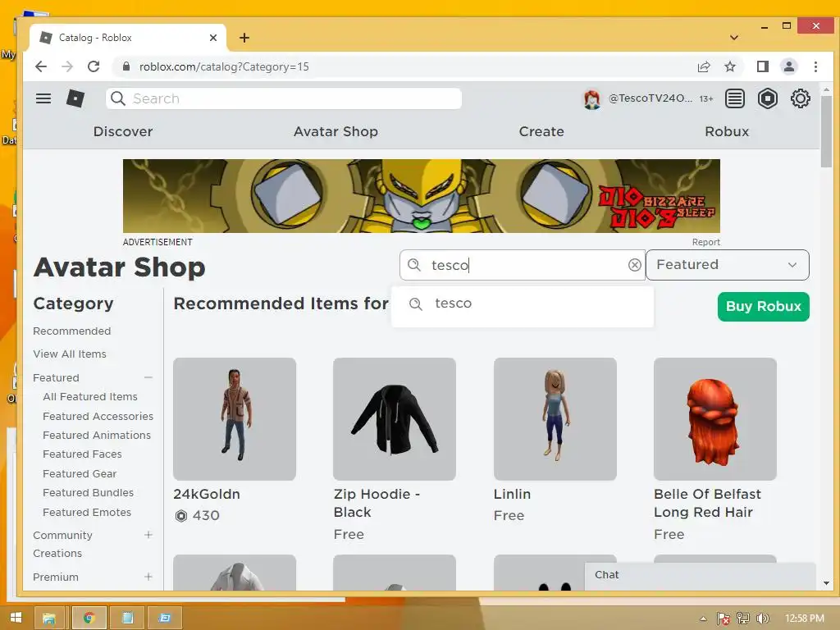Open the TescoTV avatar profile icon

coord(592,98)
